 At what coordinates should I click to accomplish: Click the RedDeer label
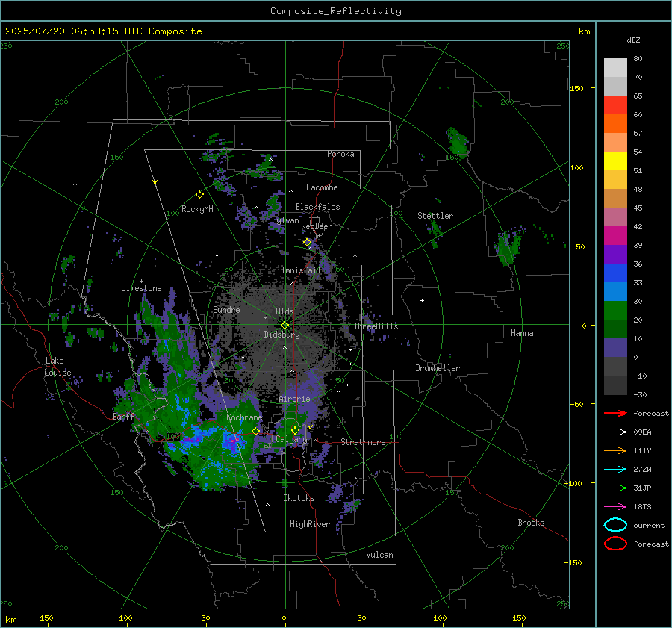[x=317, y=226]
